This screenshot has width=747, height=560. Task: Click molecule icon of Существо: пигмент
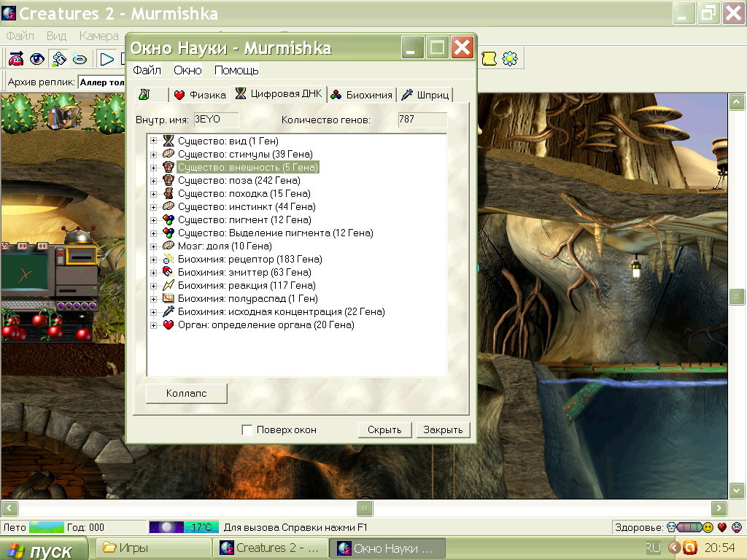[x=169, y=219]
